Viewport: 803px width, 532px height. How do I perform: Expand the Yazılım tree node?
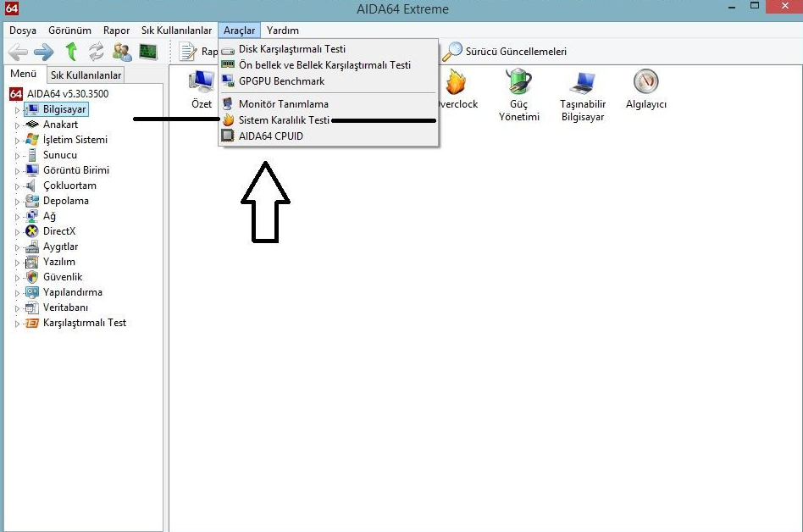click(17, 263)
